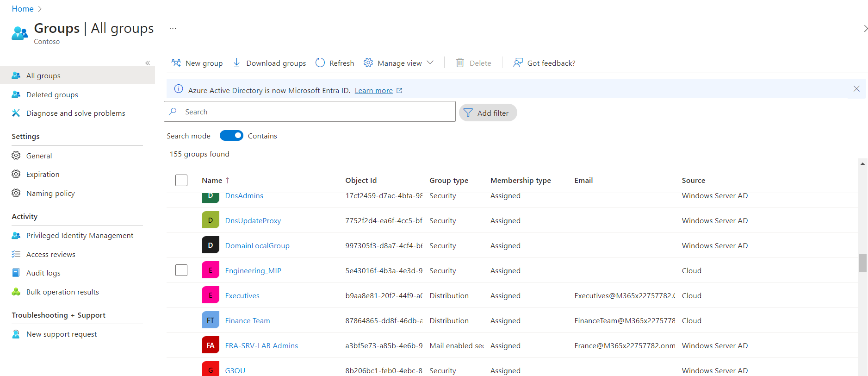Open the FRA-SRV-LAB Admins group

[x=261, y=345]
